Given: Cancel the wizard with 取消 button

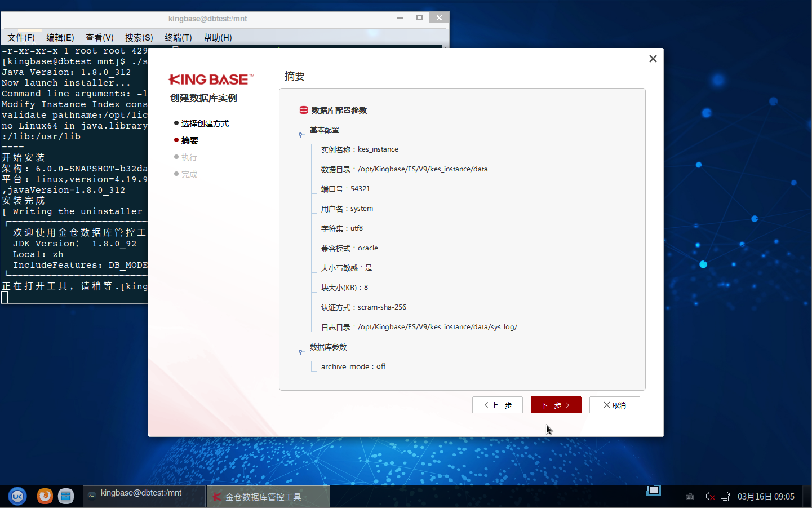Looking at the screenshot, I should (x=614, y=405).
